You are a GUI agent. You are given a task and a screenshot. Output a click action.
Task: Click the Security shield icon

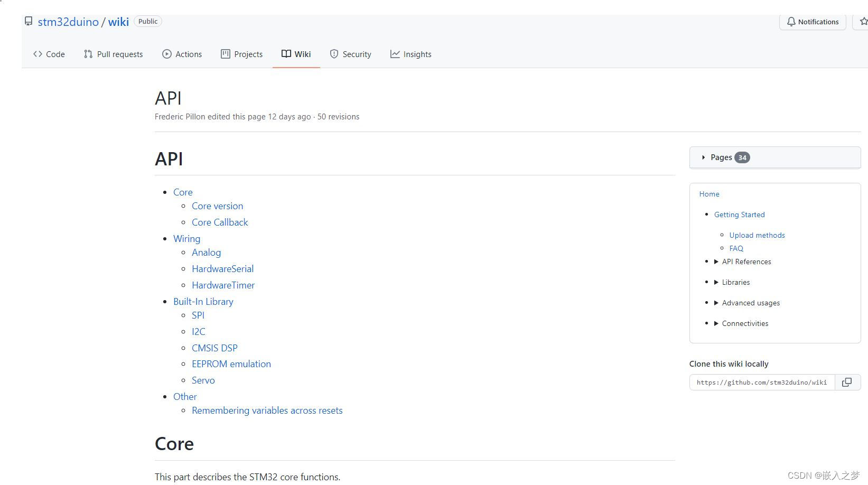click(x=334, y=54)
